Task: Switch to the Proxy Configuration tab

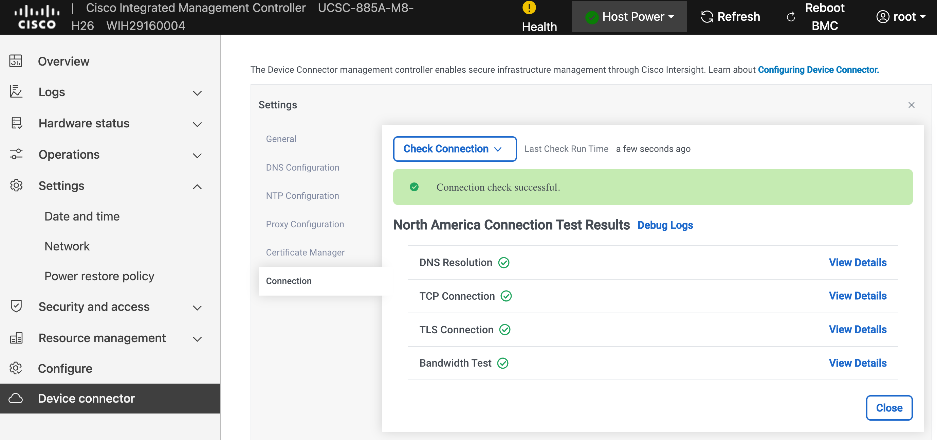Action: (305, 224)
